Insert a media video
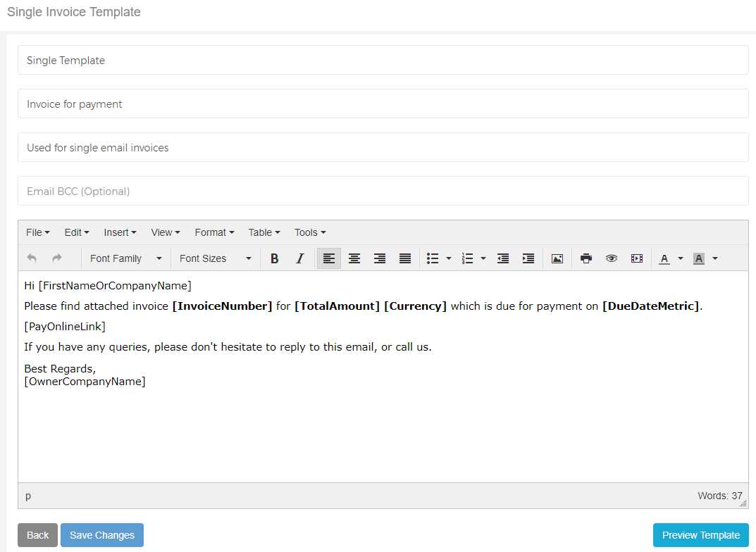 [x=637, y=258]
